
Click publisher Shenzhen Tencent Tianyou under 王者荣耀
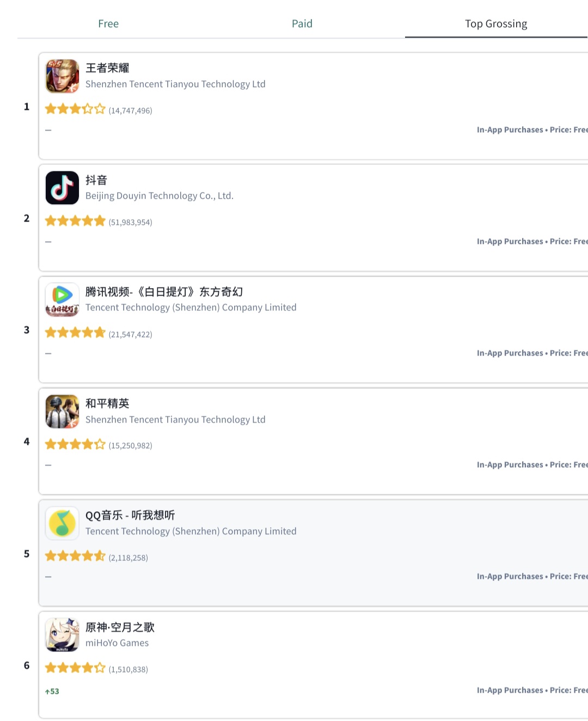(175, 84)
